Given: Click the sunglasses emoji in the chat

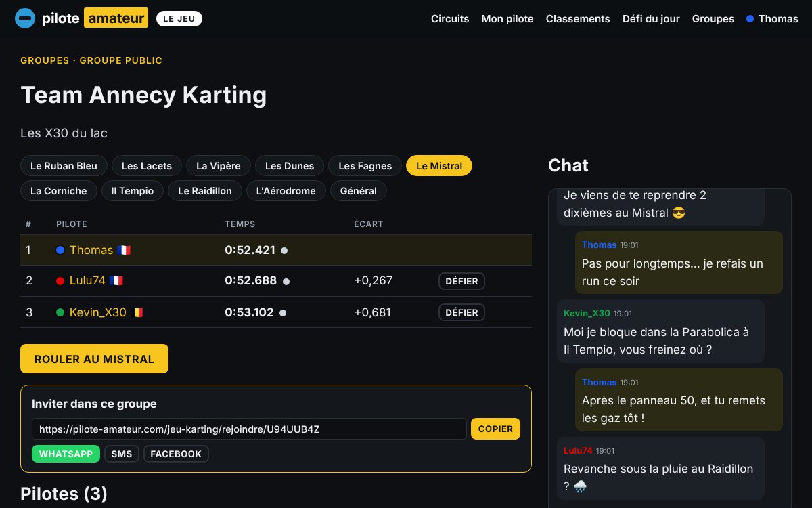Looking at the screenshot, I should [x=679, y=213].
